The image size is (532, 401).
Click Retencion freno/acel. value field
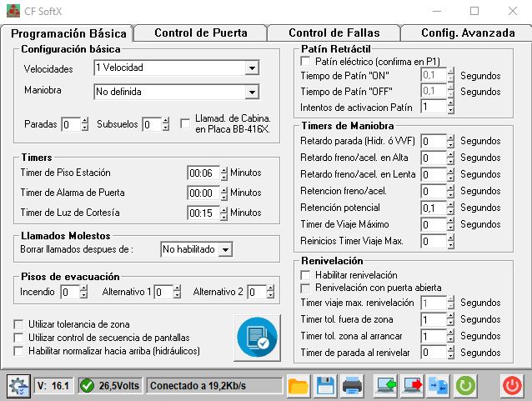434,191
